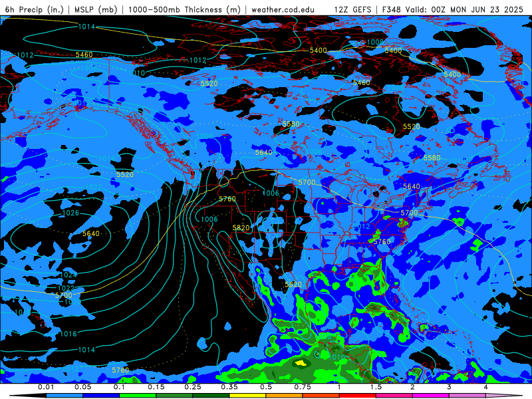The image size is (532, 399).
Task: Click the '0.25' legend value
Action: point(193,387)
